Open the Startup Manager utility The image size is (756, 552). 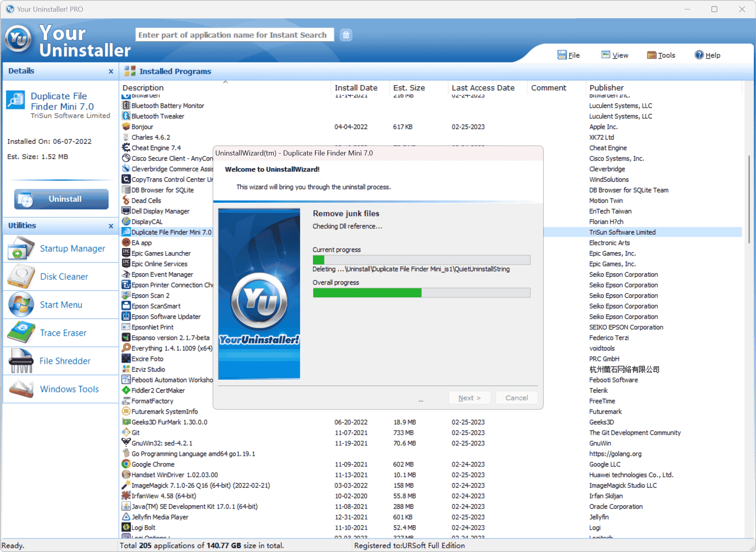point(72,248)
